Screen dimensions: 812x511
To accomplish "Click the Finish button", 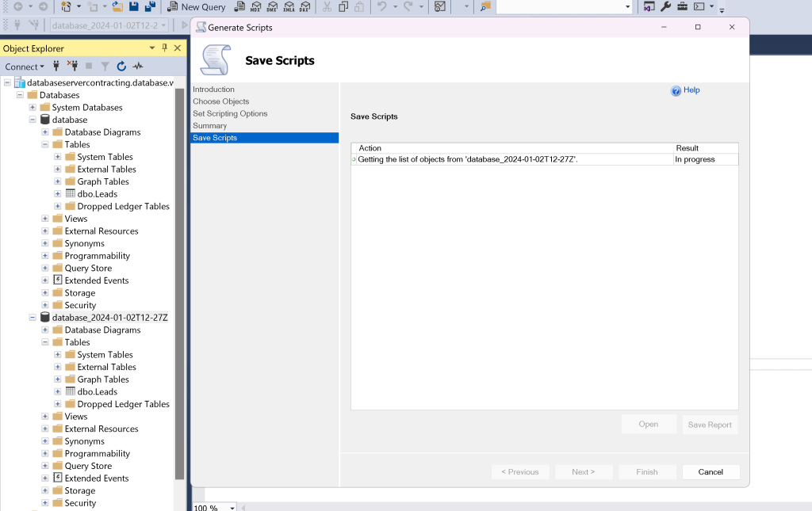I will [647, 471].
